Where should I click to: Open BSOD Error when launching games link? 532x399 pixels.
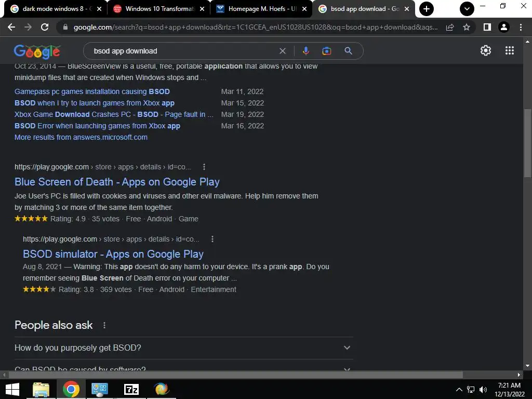97,126
